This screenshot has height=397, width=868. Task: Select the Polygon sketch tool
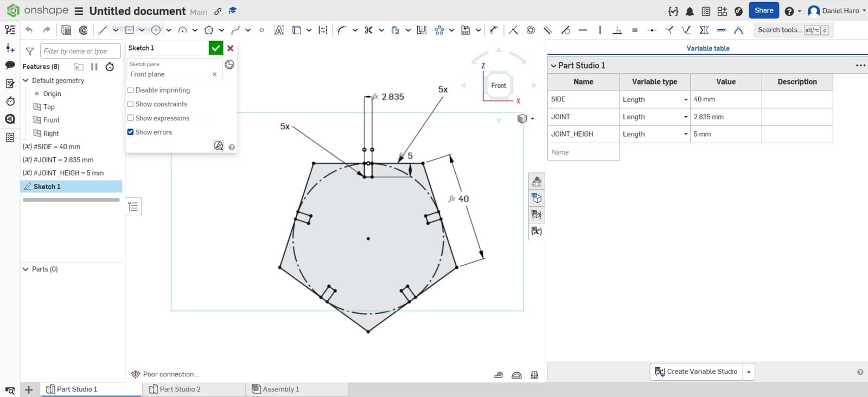pyautogui.click(x=209, y=30)
